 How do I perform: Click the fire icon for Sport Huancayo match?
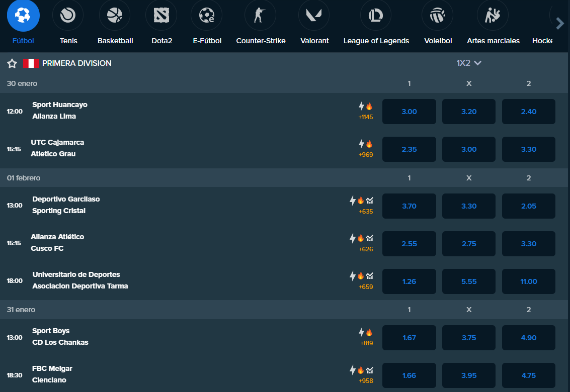[369, 106]
